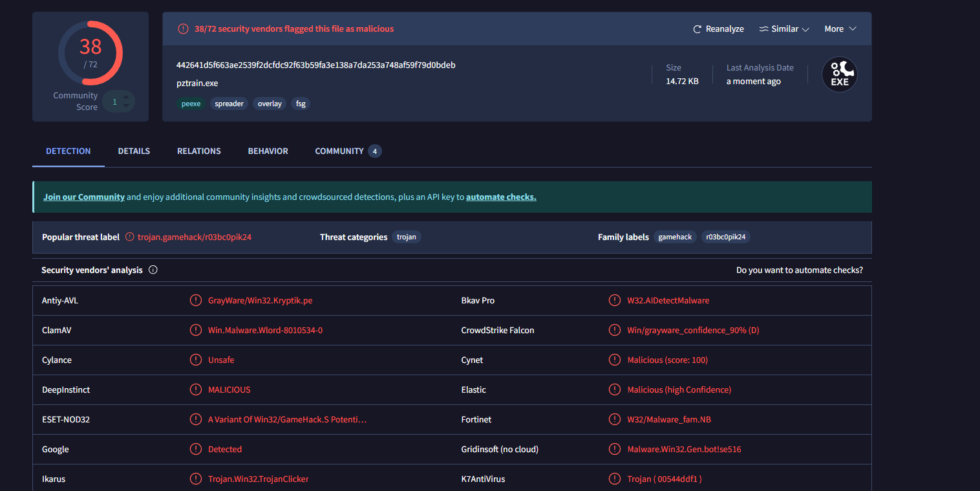View the Community tab
980x491 pixels.
[x=348, y=151]
